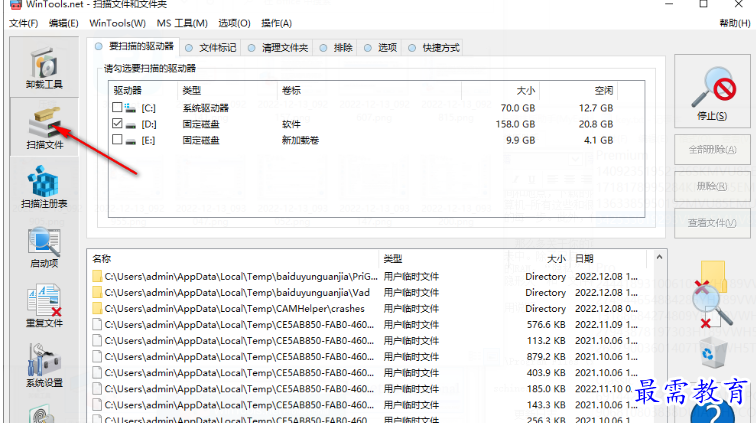The width and height of the screenshot is (756, 423).
Task: Untick the [D:] drive checkbox
Action: [x=117, y=123]
